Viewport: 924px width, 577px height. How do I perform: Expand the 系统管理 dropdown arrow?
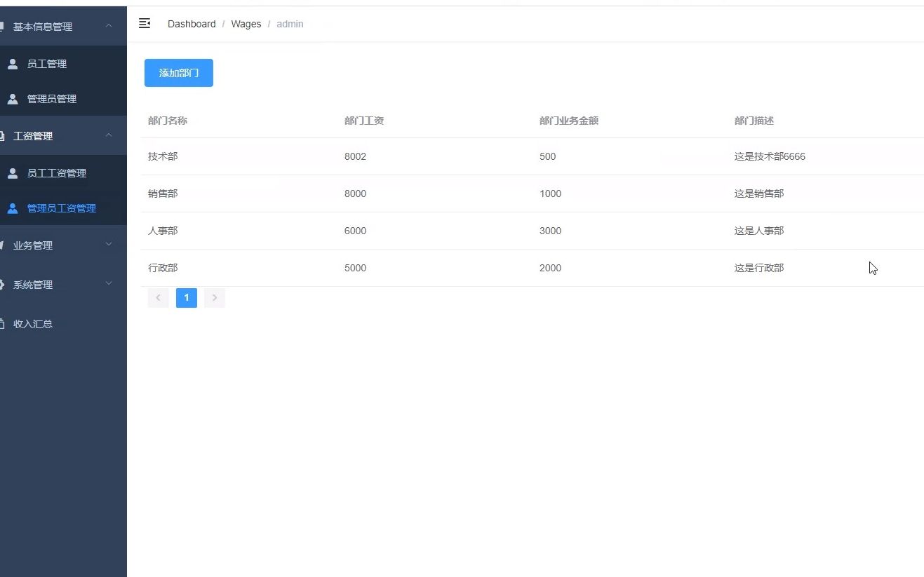(109, 284)
